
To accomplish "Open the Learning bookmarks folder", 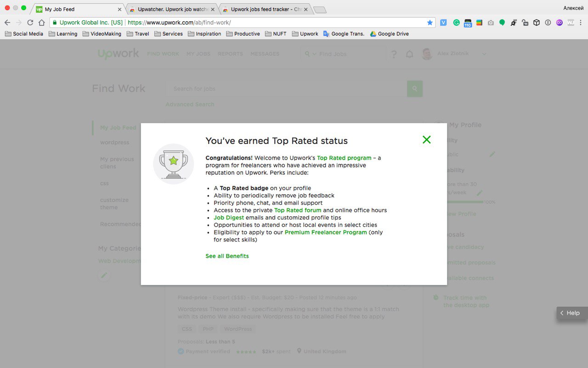I will pos(63,34).
